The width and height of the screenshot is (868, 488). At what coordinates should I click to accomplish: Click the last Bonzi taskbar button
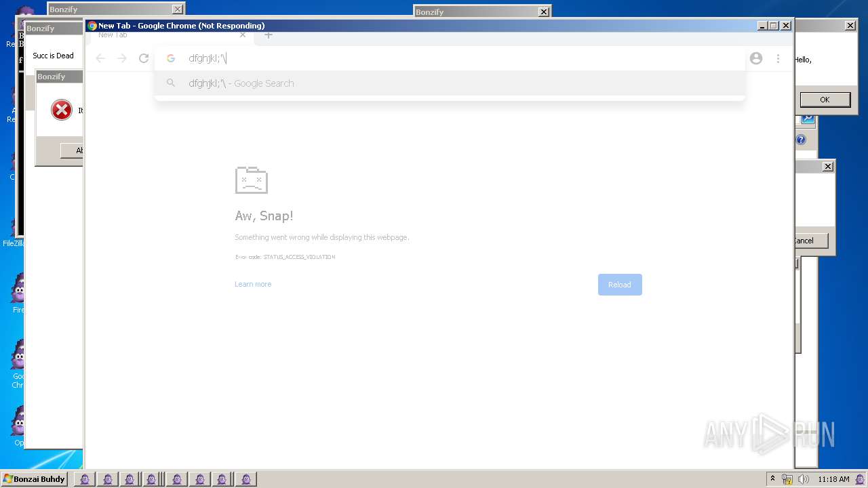pyautogui.click(x=246, y=479)
